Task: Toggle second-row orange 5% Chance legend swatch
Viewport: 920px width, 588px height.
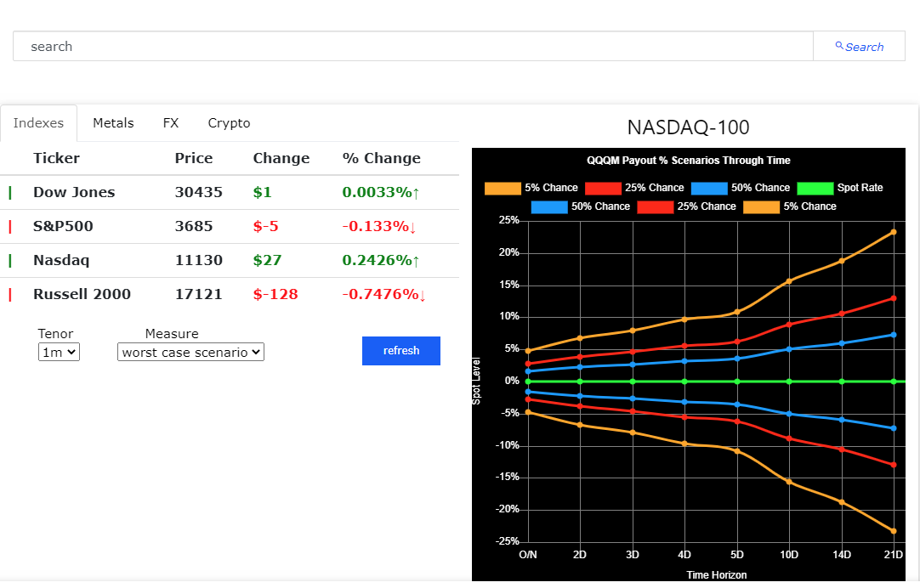Action: tap(761, 207)
